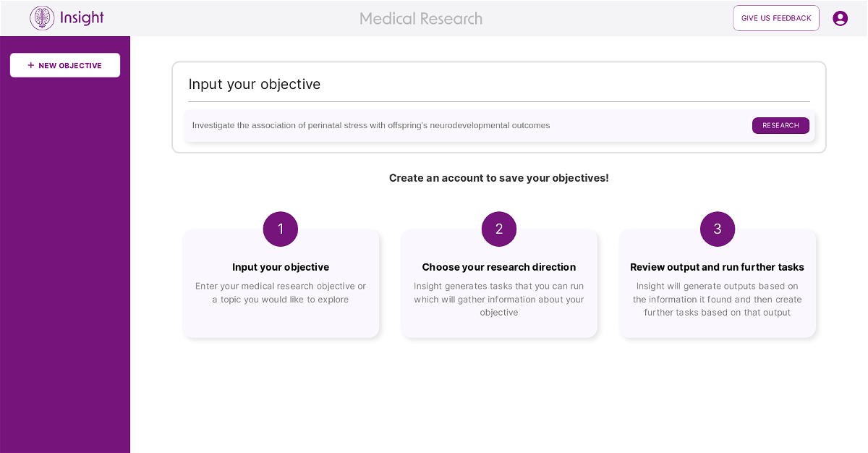Select the step 3 number circle
868x453 pixels.
(x=718, y=229)
